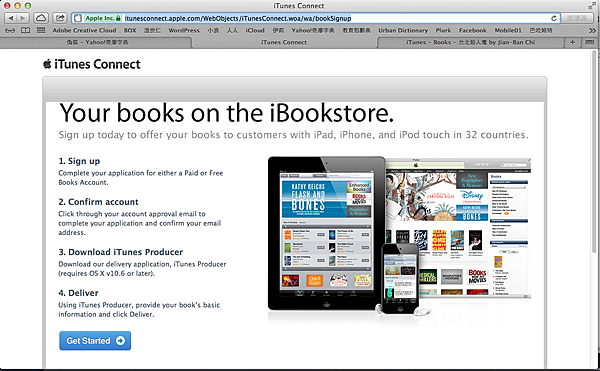
Task: Open Reading List glasses icon
Action: click(x=10, y=30)
